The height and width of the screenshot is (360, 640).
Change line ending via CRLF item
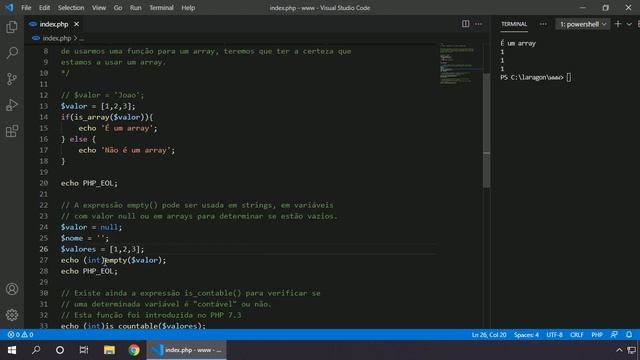577,335
